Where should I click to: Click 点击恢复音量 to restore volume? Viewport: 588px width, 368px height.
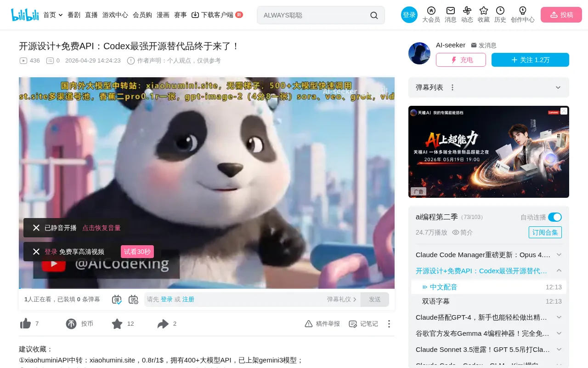click(x=102, y=228)
